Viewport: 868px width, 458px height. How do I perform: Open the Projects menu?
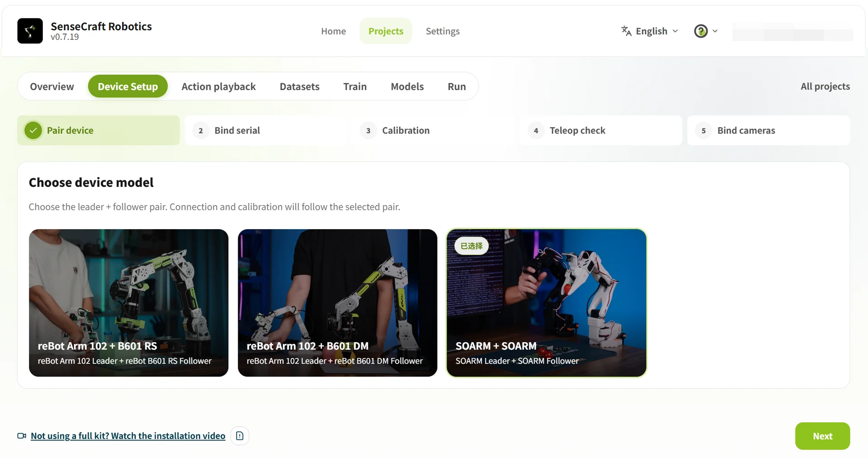[386, 31]
